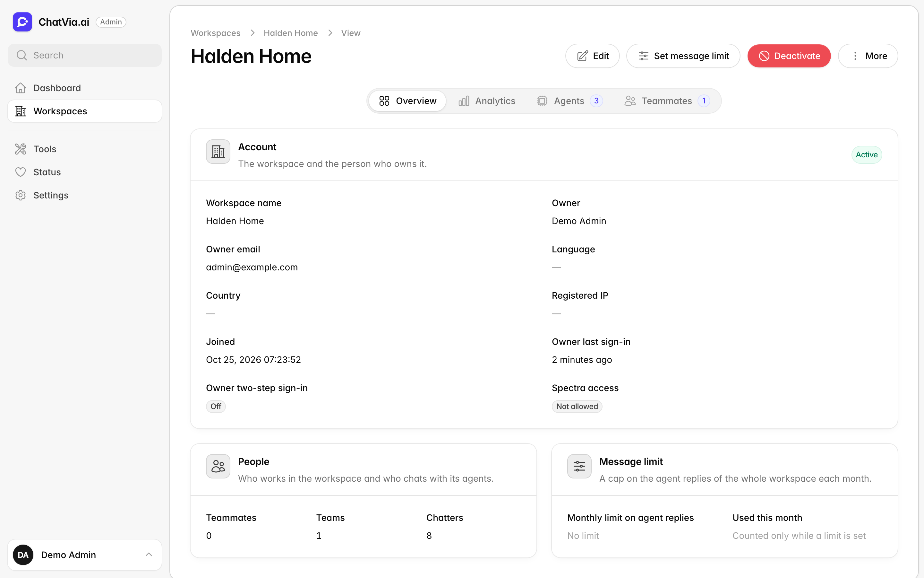This screenshot has height=578, width=924.
Task: Click the Edit button
Action: pos(592,56)
